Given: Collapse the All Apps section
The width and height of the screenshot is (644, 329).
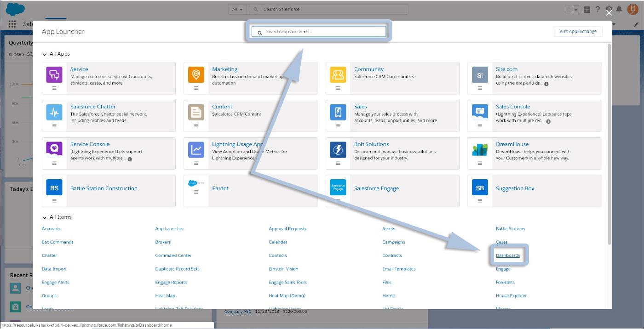Looking at the screenshot, I should (x=45, y=54).
